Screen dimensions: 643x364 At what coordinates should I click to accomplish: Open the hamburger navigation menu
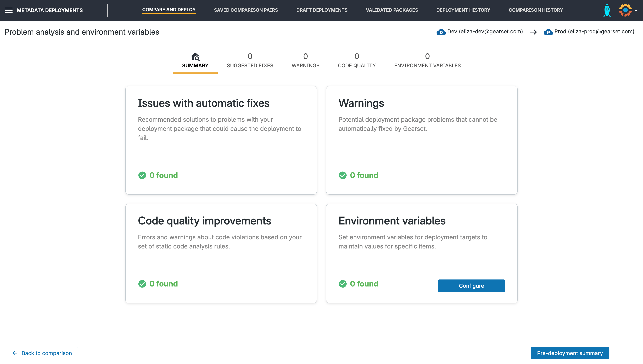coord(9,10)
